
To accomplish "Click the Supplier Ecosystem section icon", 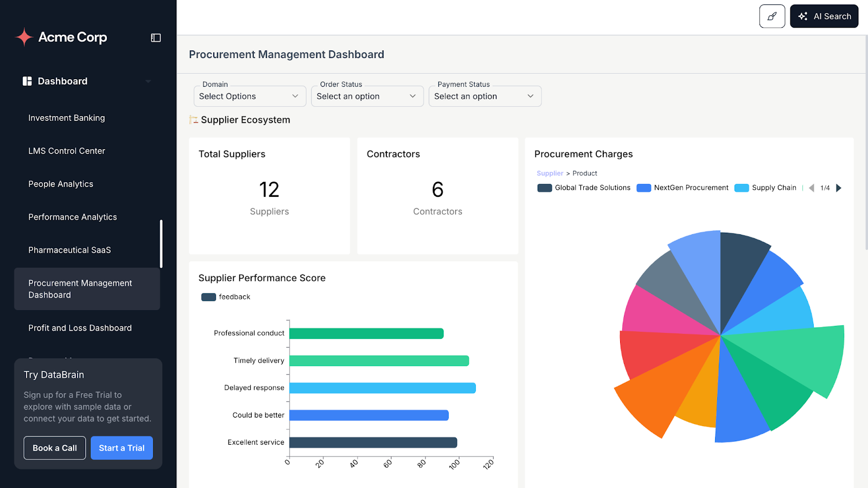I will coord(193,120).
